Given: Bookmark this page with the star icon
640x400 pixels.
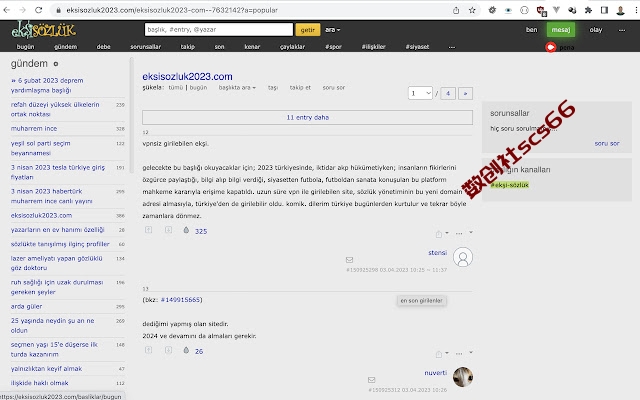Looking at the screenshot, I should (472, 10).
